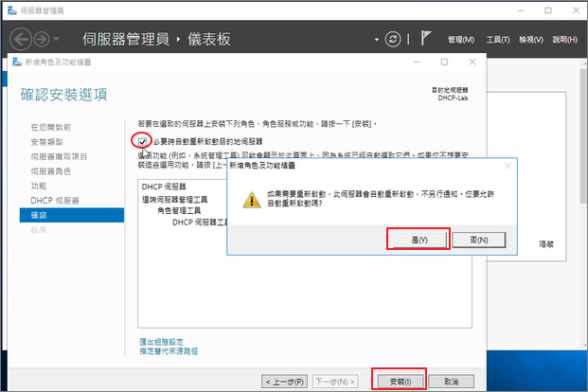
Task: Click the 指定替代來源路徑 link
Action: pos(169,351)
